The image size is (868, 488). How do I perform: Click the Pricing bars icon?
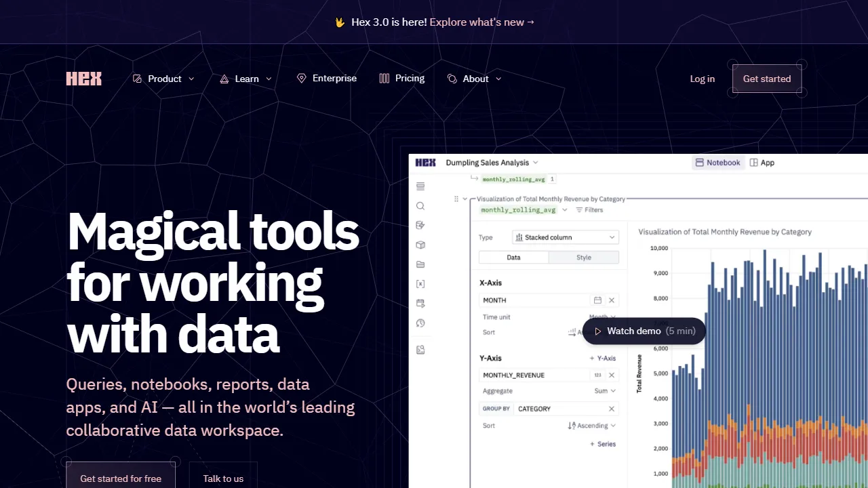(384, 79)
